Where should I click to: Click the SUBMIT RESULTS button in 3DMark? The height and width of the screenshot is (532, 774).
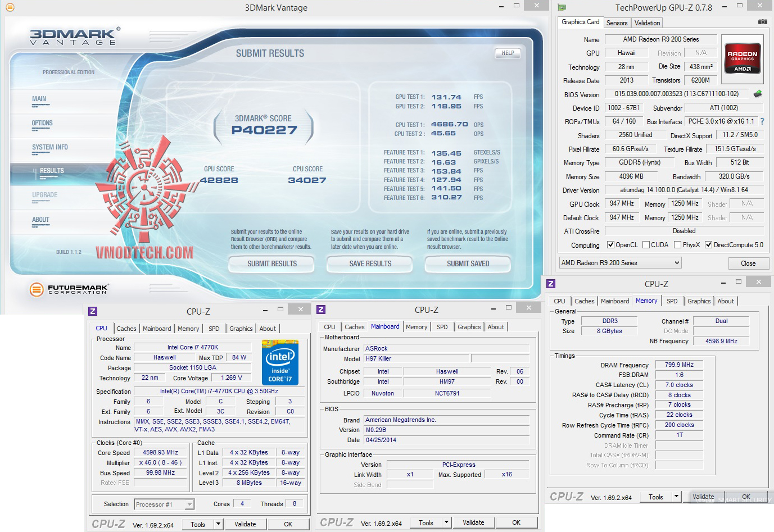tap(272, 263)
